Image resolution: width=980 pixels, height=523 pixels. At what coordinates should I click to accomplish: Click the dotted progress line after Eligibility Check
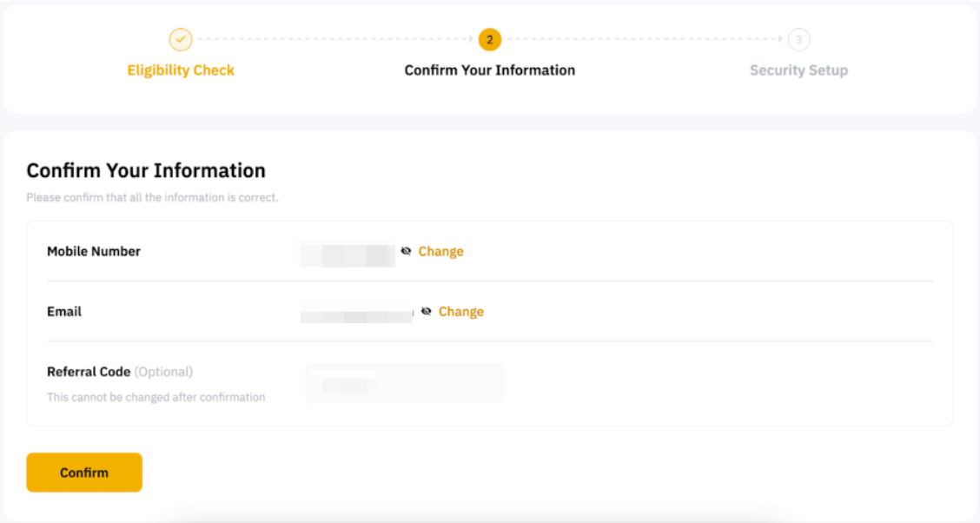coord(334,40)
